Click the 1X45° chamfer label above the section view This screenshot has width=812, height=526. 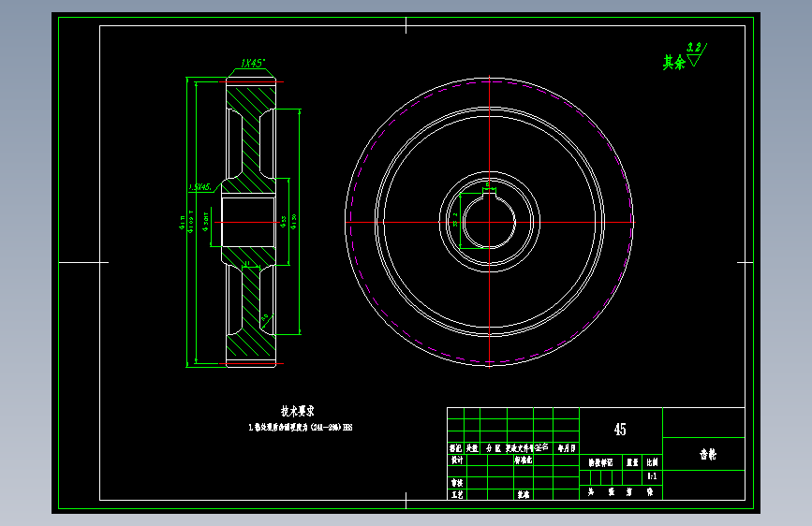(x=253, y=63)
